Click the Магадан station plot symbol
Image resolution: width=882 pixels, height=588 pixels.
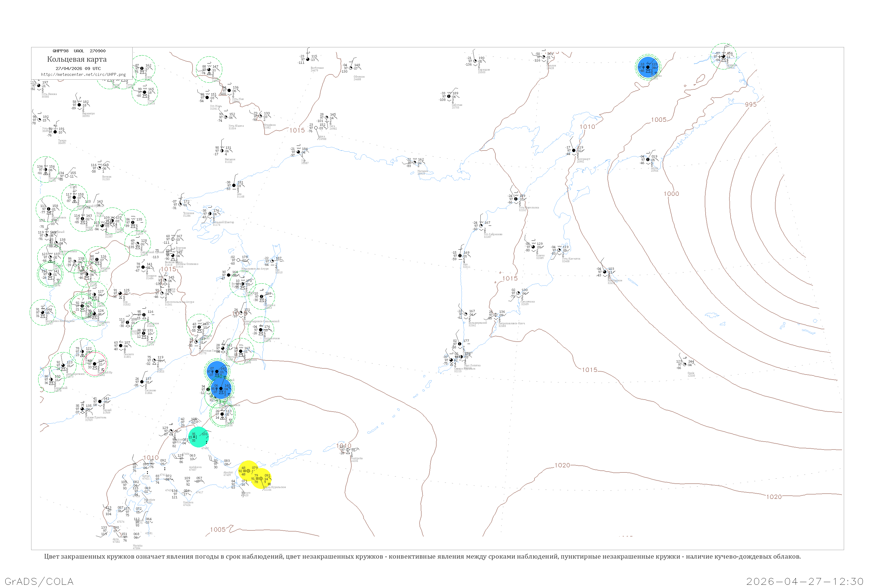414,163
